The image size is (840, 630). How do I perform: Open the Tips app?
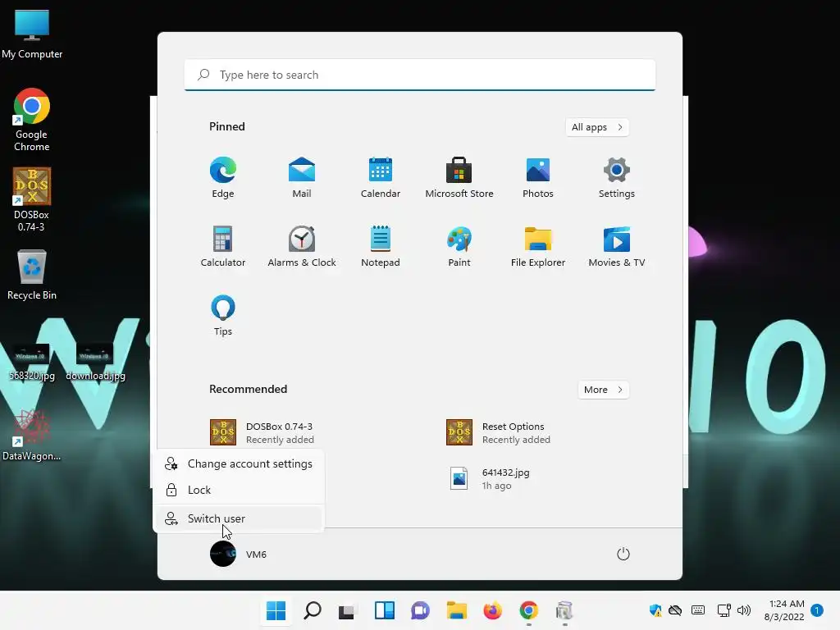tap(223, 316)
